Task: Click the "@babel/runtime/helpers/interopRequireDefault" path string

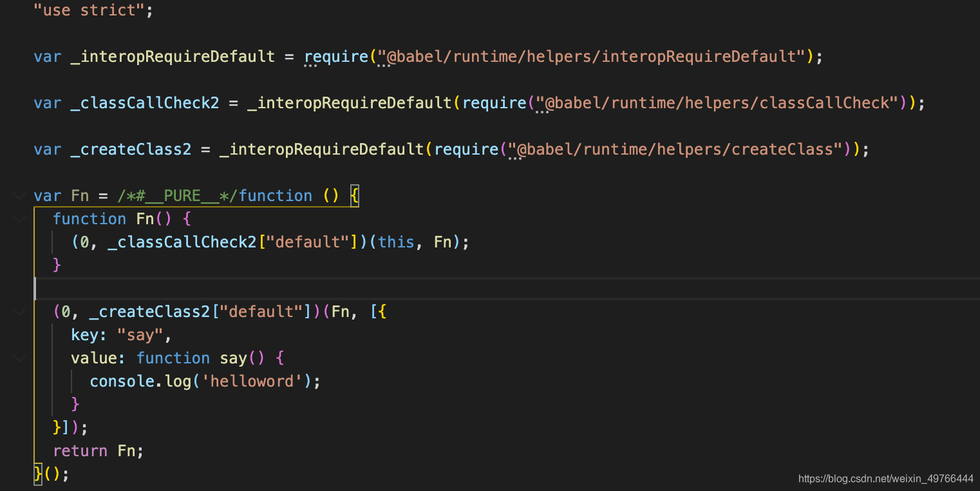Action: click(592, 57)
